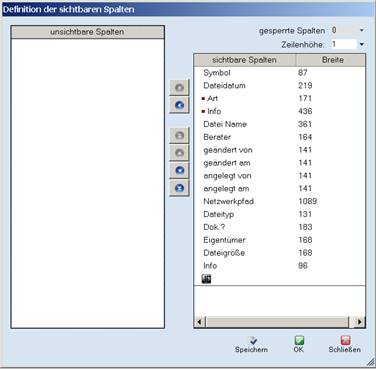Open the Zeilenhöhe dropdown arrow
376x369 pixels.
362,44
